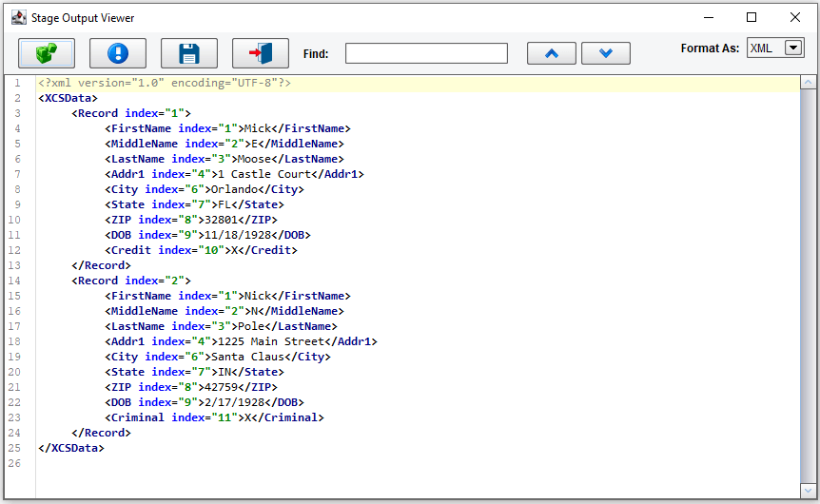
Task: Click the Criminal X line
Action: click(214, 417)
